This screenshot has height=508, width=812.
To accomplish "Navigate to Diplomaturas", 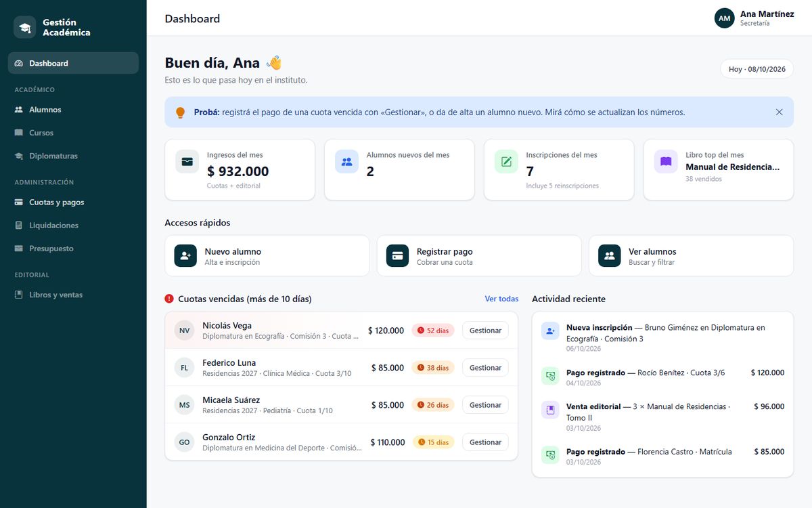I will pos(73,156).
